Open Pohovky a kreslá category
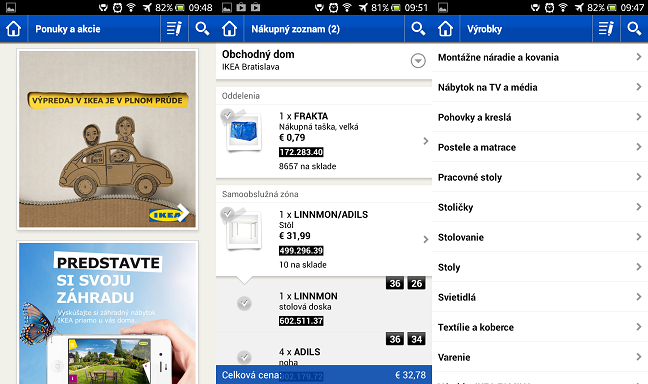 pyautogui.click(x=540, y=117)
